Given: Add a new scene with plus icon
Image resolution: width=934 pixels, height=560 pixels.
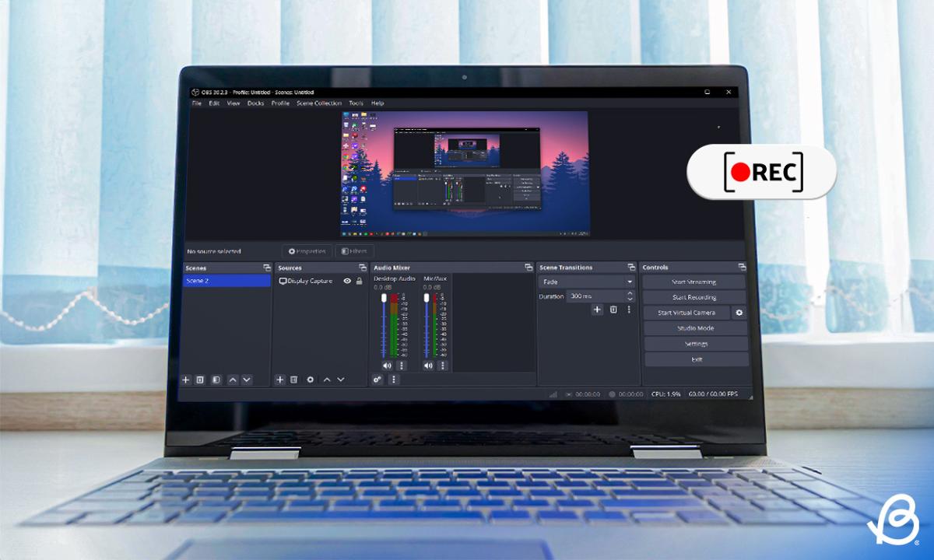Looking at the screenshot, I should (x=186, y=380).
